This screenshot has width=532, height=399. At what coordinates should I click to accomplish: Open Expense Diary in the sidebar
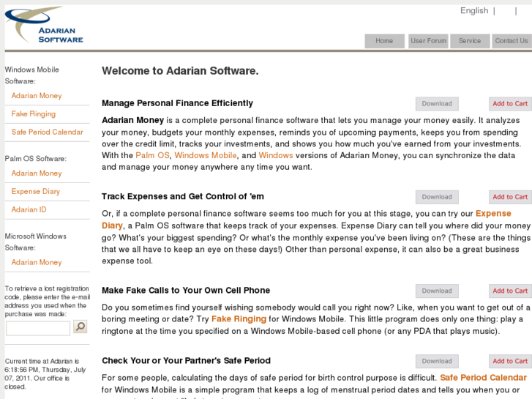(x=36, y=192)
